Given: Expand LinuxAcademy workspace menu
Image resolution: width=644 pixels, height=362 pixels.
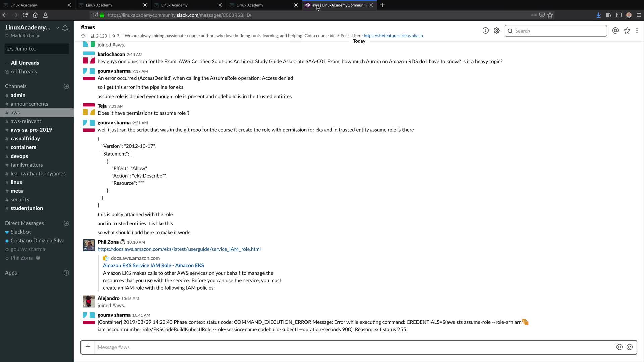Looking at the screenshot, I should pos(30,27).
